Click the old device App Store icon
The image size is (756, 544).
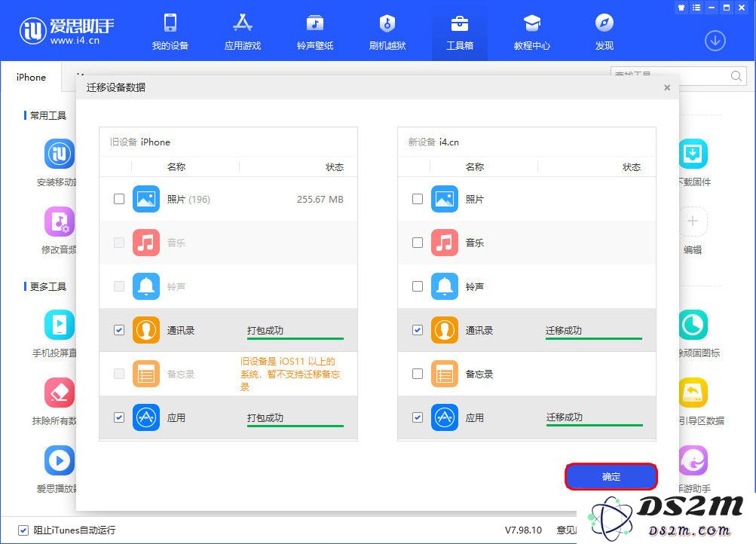coord(146,417)
